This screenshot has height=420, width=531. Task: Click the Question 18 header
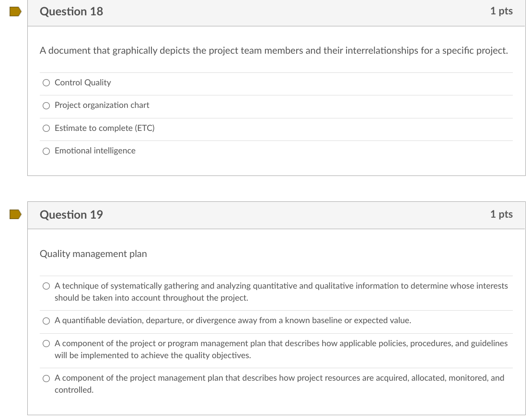coord(71,11)
